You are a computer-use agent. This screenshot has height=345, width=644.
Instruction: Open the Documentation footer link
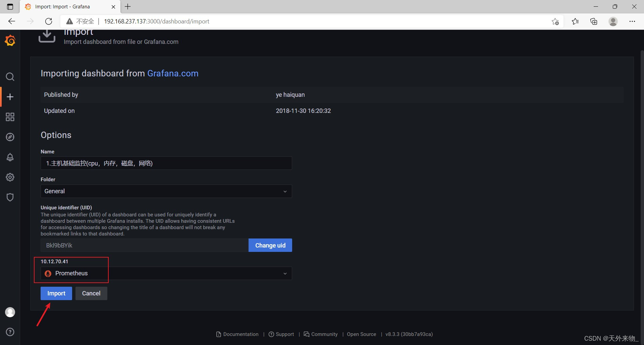240,334
